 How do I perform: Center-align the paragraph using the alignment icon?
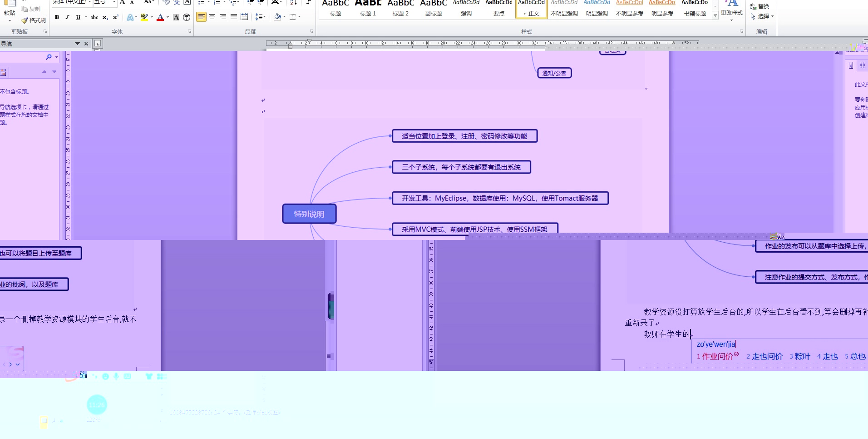[x=212, y=17]
